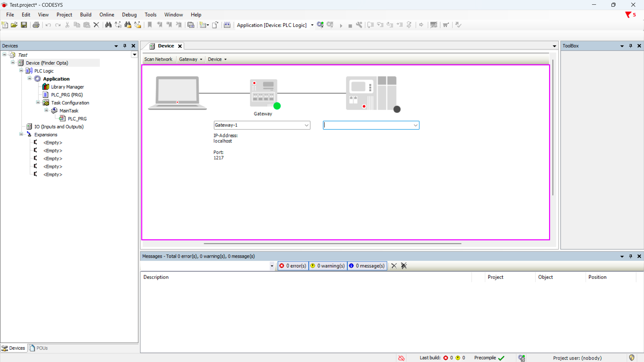Screen dimensions: 644x362
Task: Click the Find binoculars icon
Action: (108, 25)
